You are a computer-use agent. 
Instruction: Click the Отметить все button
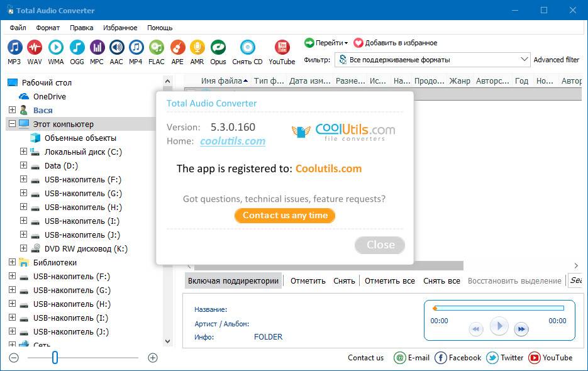point(390,280)
